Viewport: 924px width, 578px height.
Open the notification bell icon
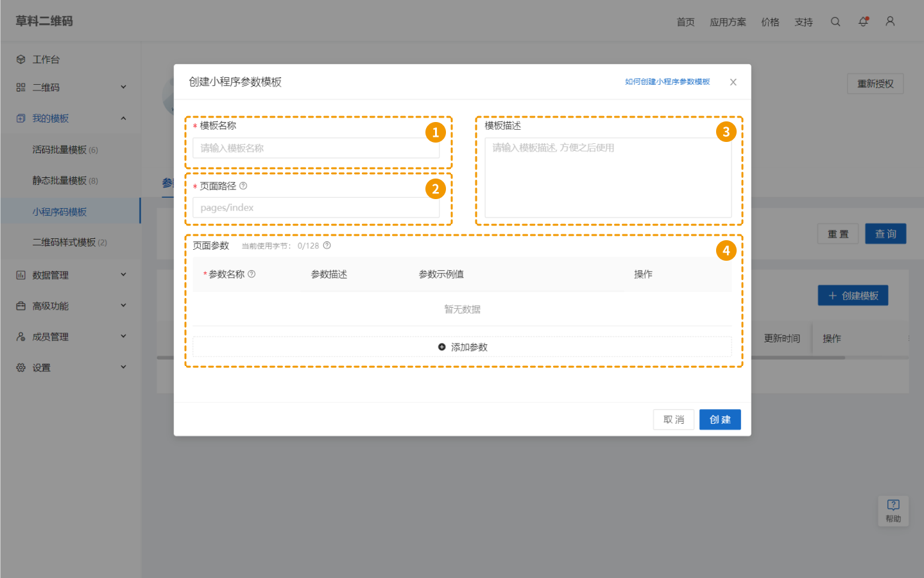(863, 21)
